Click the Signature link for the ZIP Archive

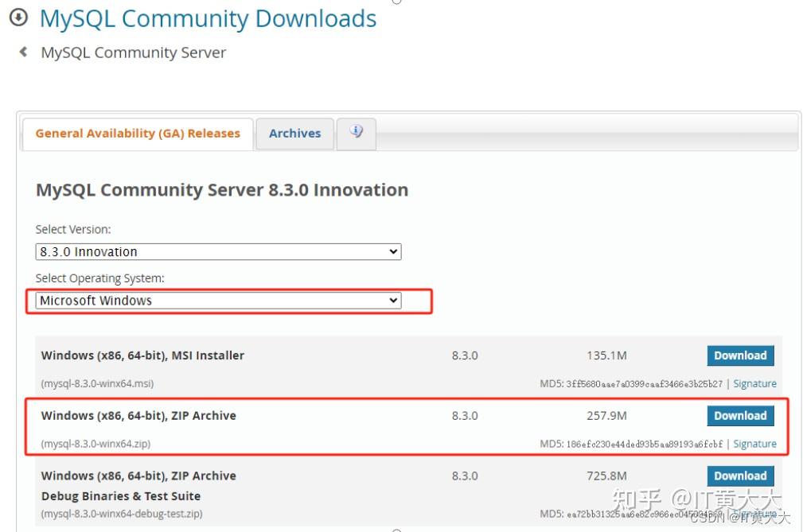point(754,443)
